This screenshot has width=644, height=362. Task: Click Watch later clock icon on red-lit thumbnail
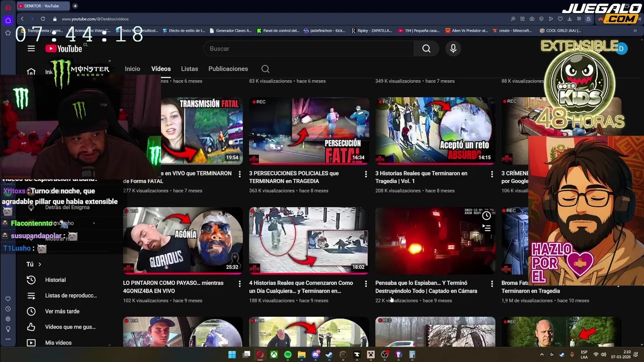tap(487, 216)
